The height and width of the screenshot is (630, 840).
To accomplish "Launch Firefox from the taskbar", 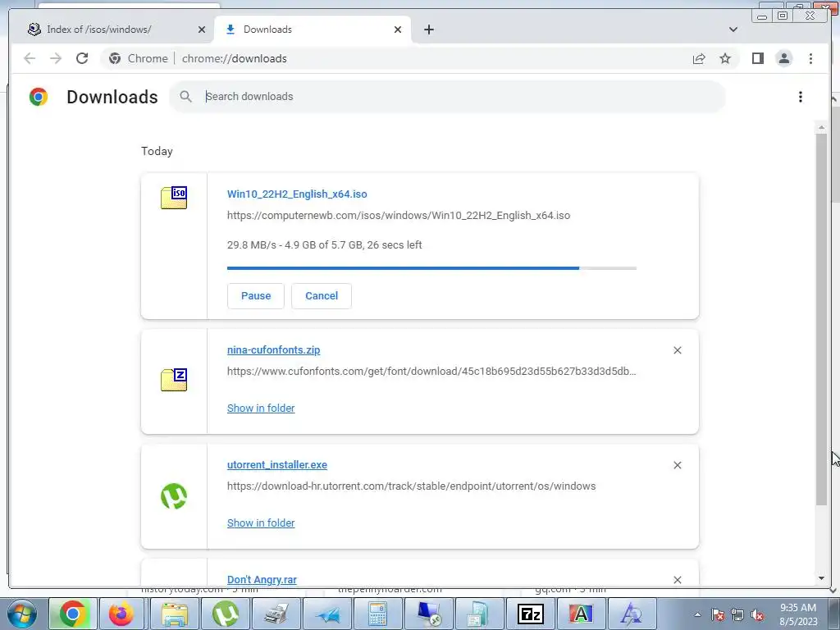I will click(x=122, y=614).
